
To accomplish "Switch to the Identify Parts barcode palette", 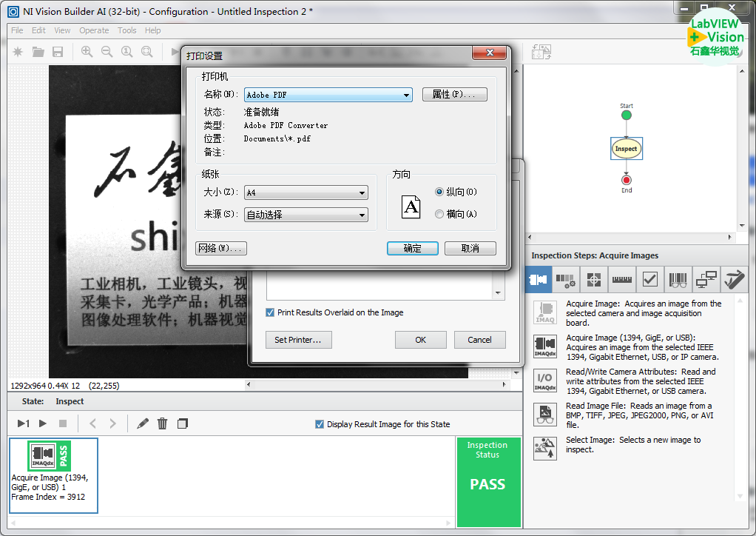I will tap(678, 280).
